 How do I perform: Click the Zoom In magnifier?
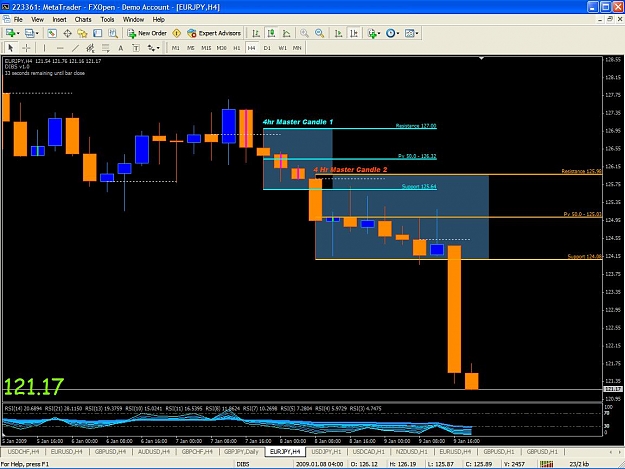coord(304,33)
